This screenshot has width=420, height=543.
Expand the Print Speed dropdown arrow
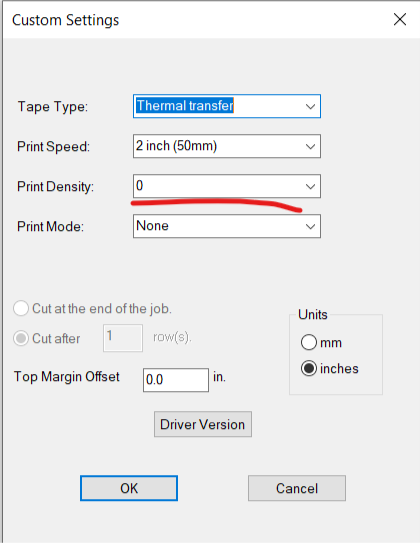pos(310,146)
